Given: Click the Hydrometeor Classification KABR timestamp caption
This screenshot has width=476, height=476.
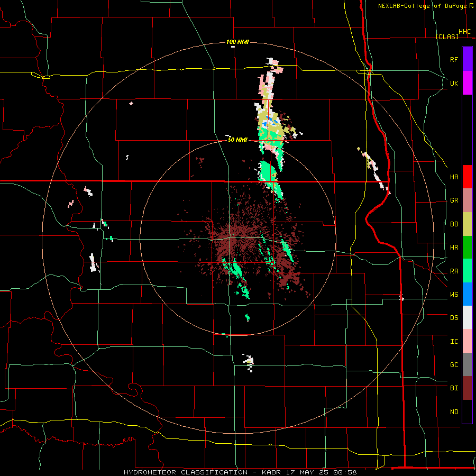Looking at the screenshot, I should click(x=240, y=472).
